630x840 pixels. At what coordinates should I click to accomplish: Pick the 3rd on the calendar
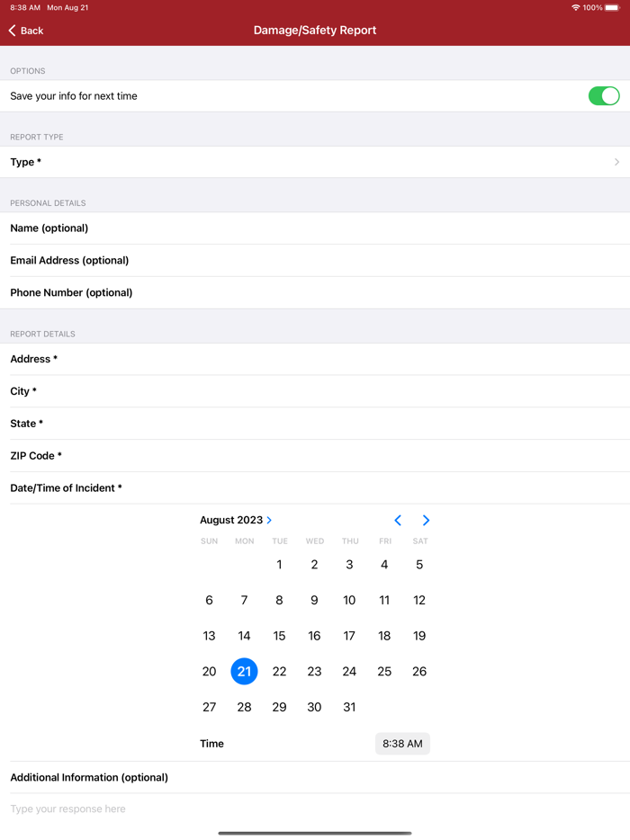pos(349,565)
